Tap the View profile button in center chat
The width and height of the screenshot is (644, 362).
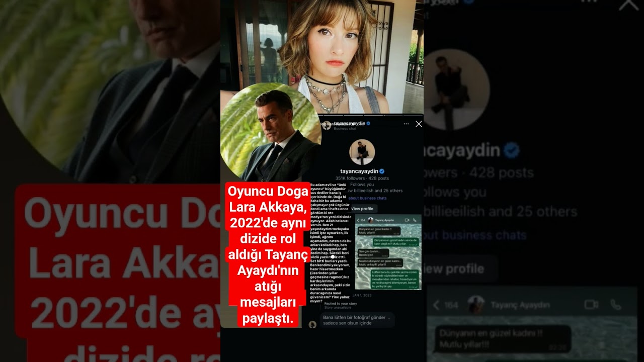click(362, 209)
